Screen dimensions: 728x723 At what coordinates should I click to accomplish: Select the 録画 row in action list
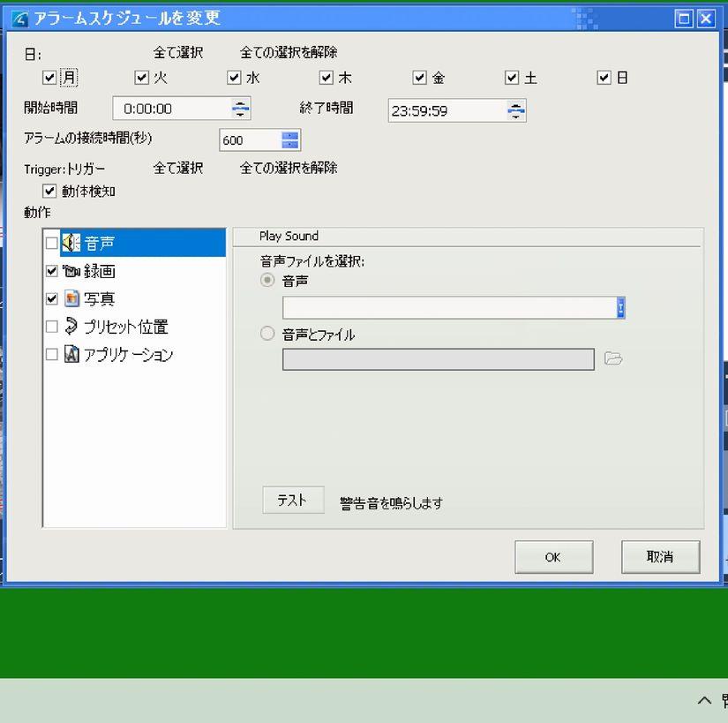[x=134, y=271]
